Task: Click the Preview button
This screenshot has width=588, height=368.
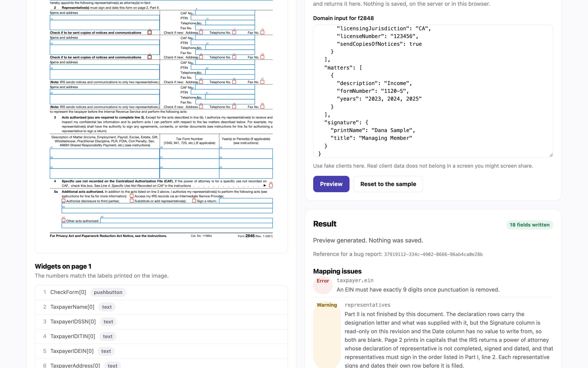Action: (331, 184)
